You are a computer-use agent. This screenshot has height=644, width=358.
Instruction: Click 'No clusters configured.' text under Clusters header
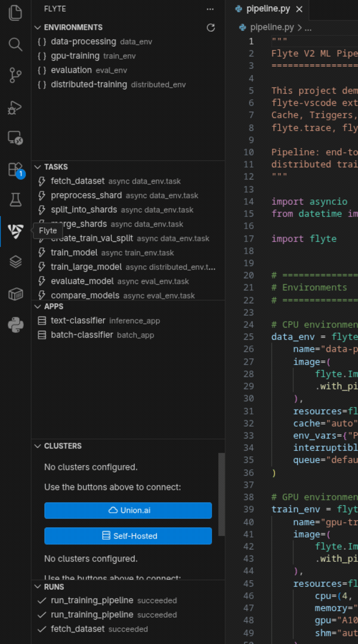[x=91, y=467]
